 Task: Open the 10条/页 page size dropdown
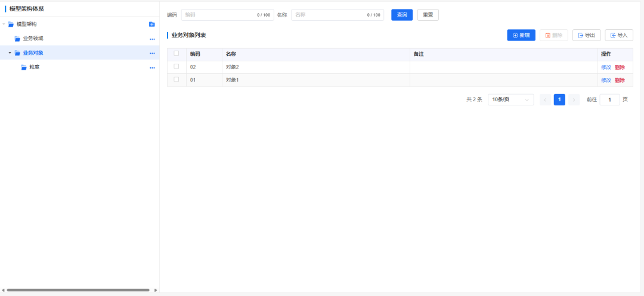coord(510,99)
